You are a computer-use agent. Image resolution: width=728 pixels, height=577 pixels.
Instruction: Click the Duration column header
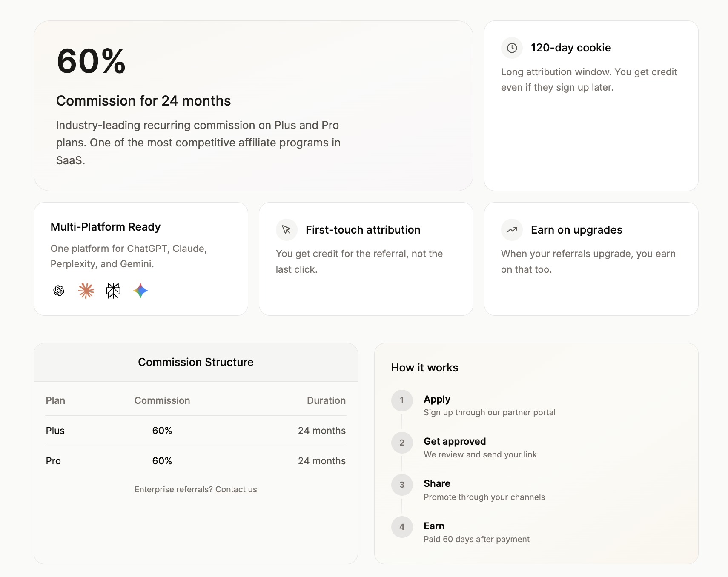(x=326, y=400)
